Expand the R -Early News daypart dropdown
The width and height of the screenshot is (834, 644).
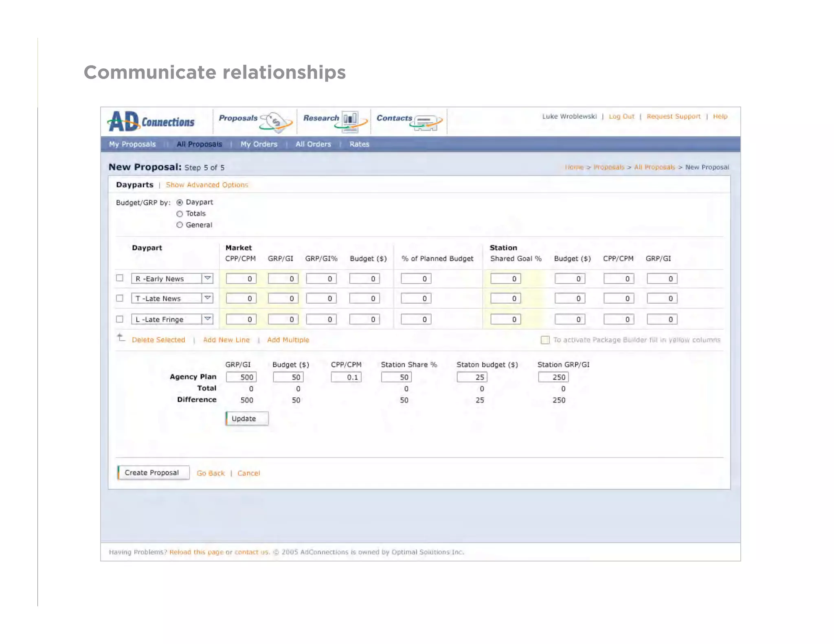[x=208, y=278]
